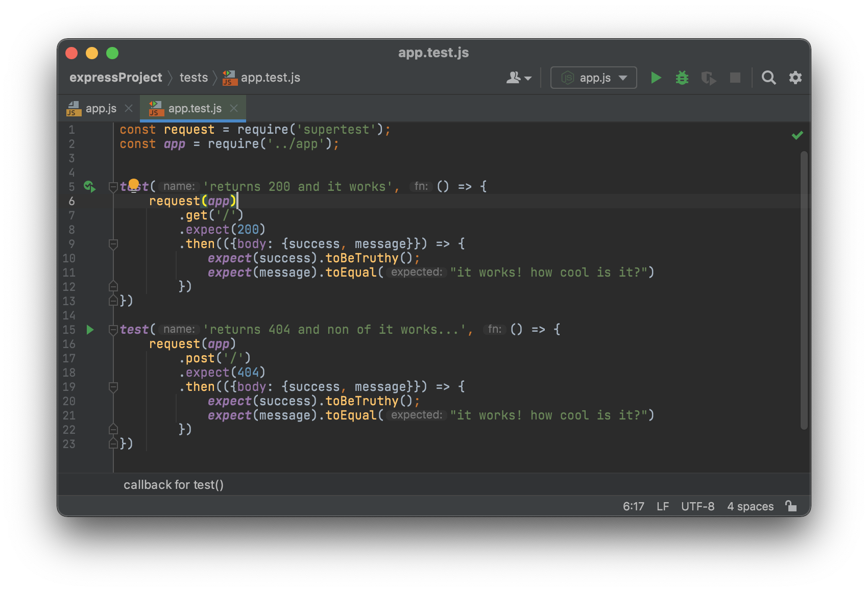The height and width of the screenshot is (592, 868).
Task: Click request(app) on line 16
Action: [x=192, y=344]
